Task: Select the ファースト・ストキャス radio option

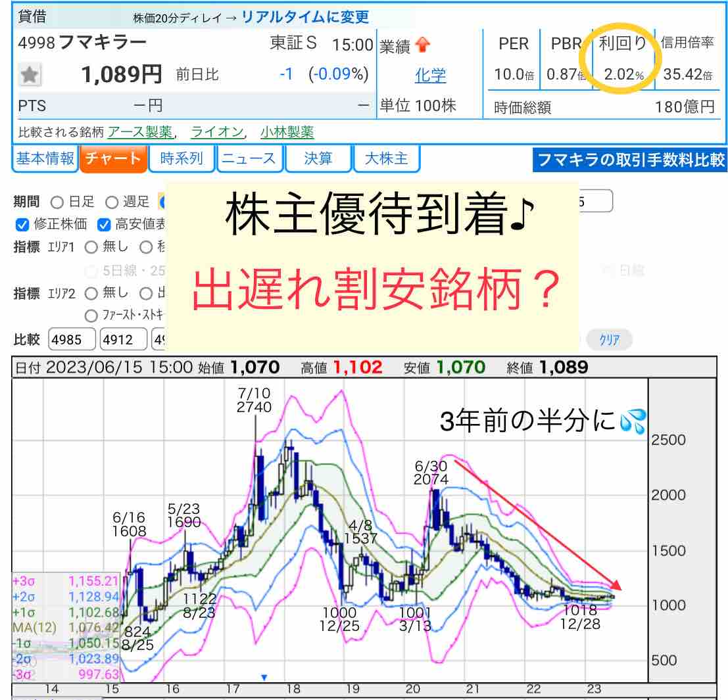Action: click(x=91, y=316)
